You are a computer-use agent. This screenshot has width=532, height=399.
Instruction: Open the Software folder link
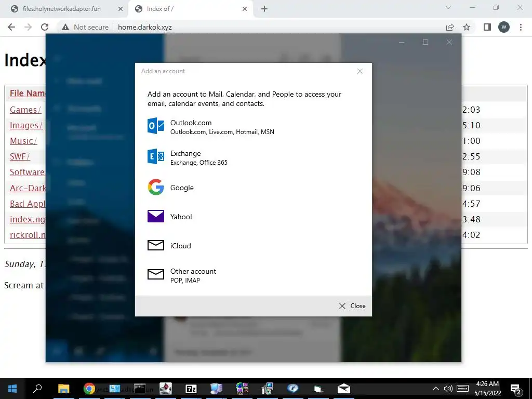[x=28, y=172]
